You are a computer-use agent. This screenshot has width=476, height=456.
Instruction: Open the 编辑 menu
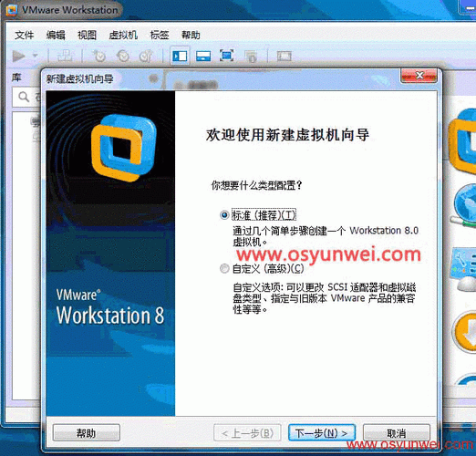[56, 36]
